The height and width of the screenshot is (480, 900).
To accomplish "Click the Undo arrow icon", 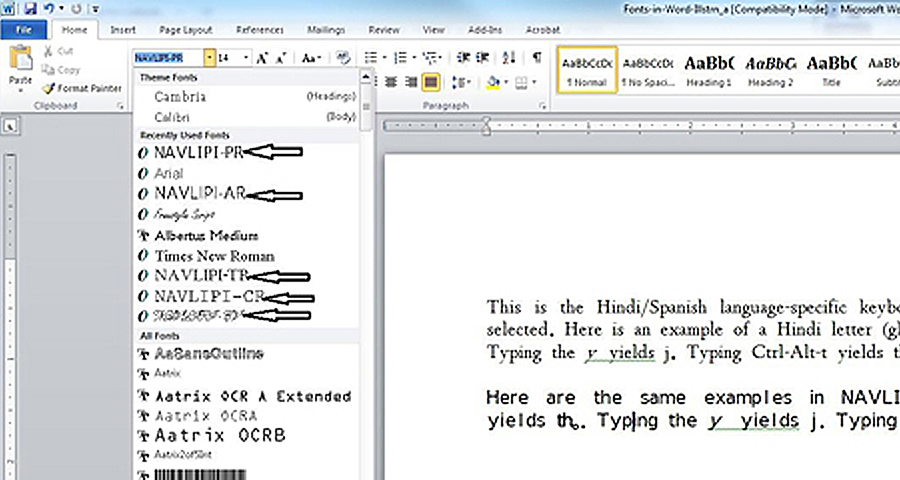I will [x=49, y=9].
